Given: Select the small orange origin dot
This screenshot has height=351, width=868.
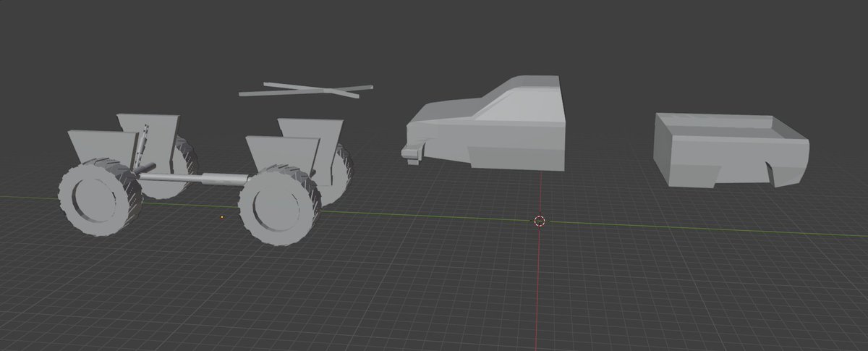Looking at the screenshot, I should 222,216.
